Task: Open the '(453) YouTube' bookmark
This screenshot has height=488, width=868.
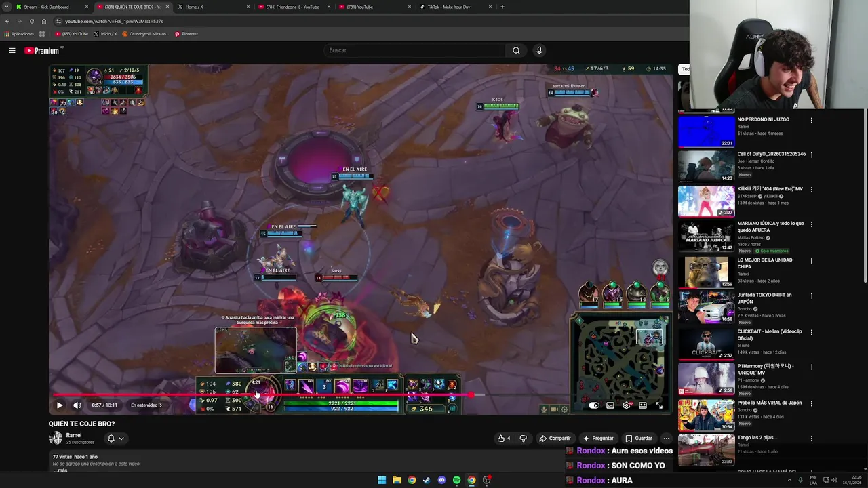Action: [72, 34]
